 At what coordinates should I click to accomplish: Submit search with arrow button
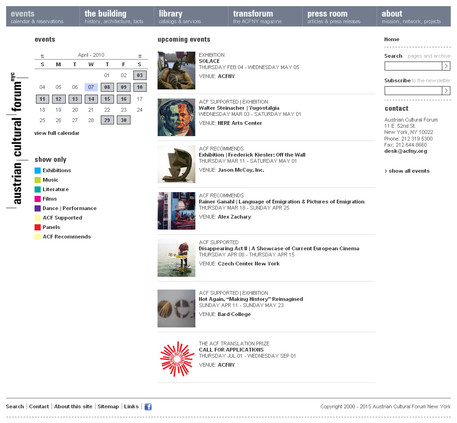[x=446, y=66]
